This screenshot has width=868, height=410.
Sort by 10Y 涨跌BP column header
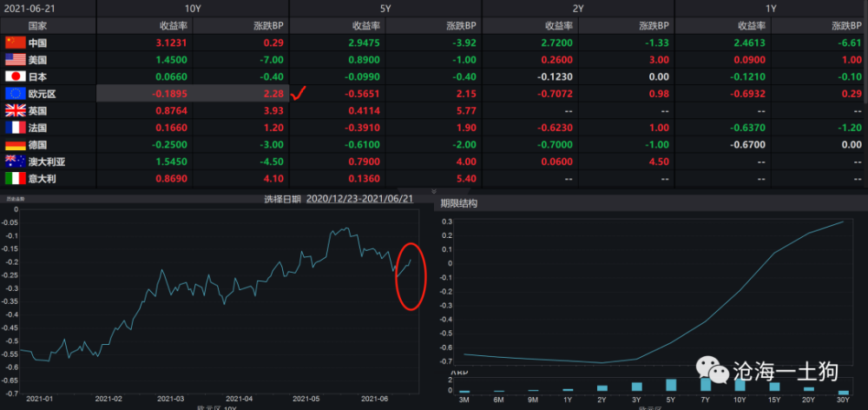click(x=268, y=25)
